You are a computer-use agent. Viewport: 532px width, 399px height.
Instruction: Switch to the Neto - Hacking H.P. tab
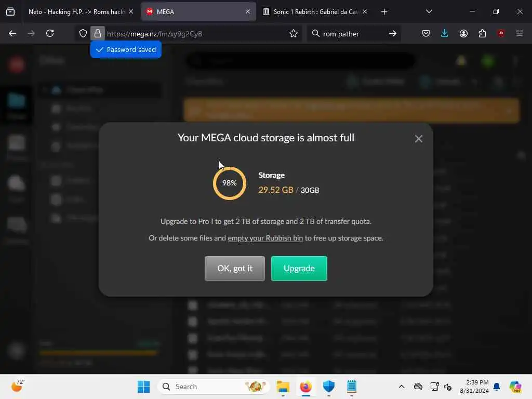(x=76, y=12)
